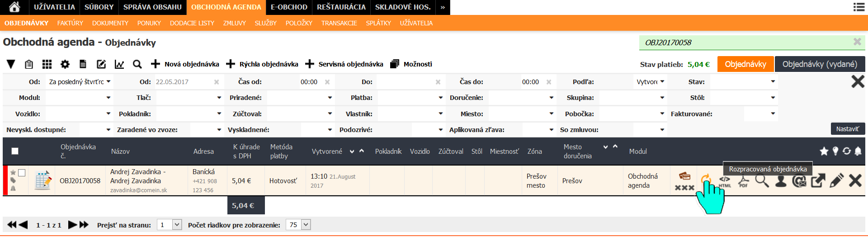Click the home icon in the top bar
The image size is (868, 237).
[14, 7]
